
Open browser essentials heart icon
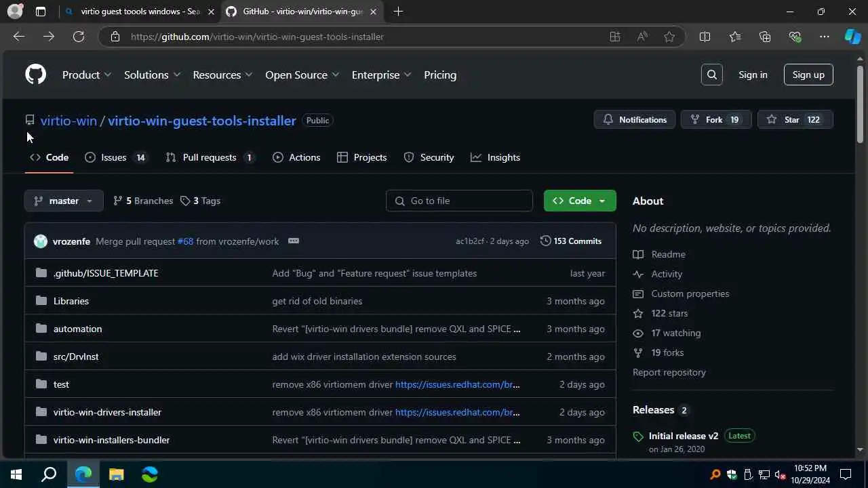[x=795, y=37]
